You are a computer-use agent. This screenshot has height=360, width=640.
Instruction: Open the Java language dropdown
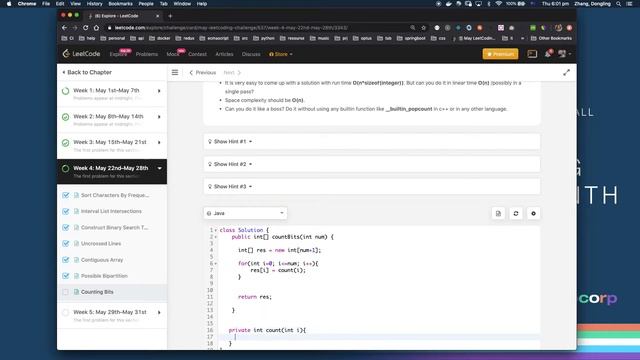(245, 213)
